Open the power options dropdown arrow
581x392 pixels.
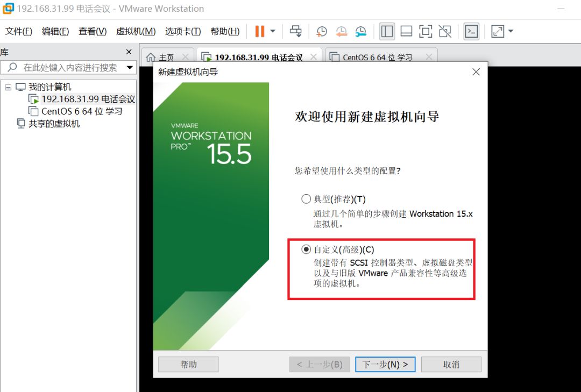[273, 31]
